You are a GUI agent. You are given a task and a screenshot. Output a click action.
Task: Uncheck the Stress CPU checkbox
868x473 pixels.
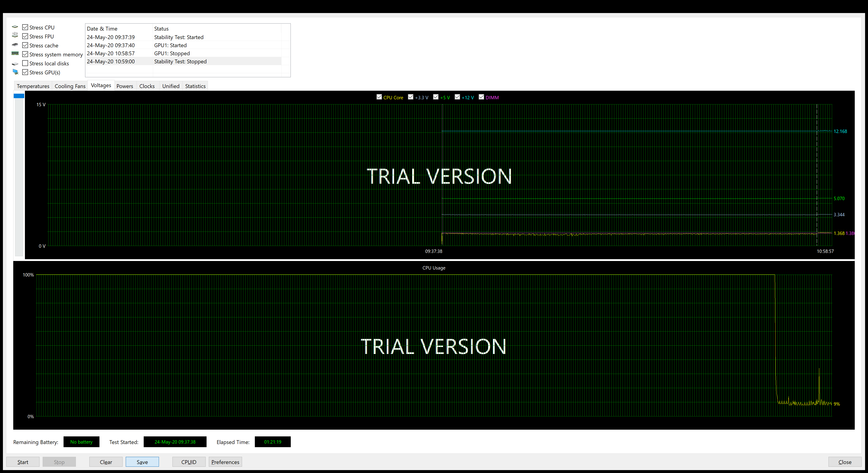click(25, 27)
